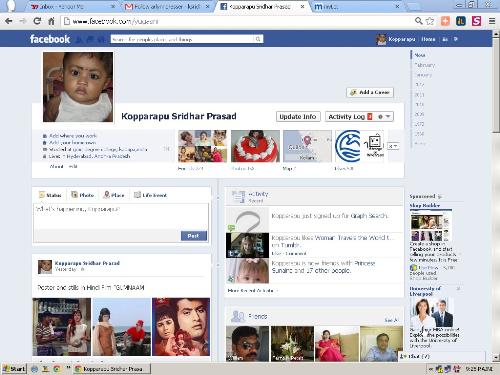Open the account settings gear in header
The width and height of the screenshot is (500, 375).
pos(456,39)
